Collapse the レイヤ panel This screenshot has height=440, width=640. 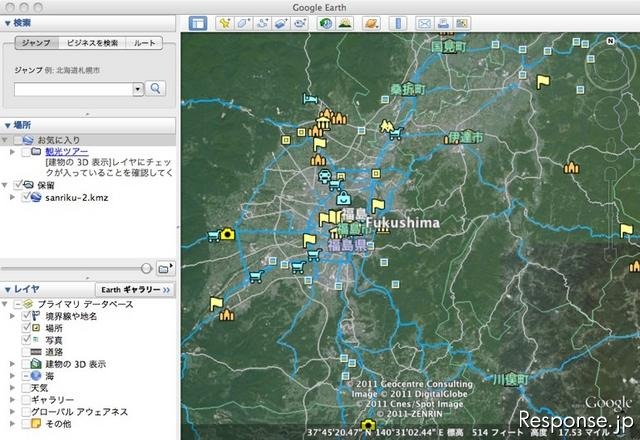coord(7,289)
